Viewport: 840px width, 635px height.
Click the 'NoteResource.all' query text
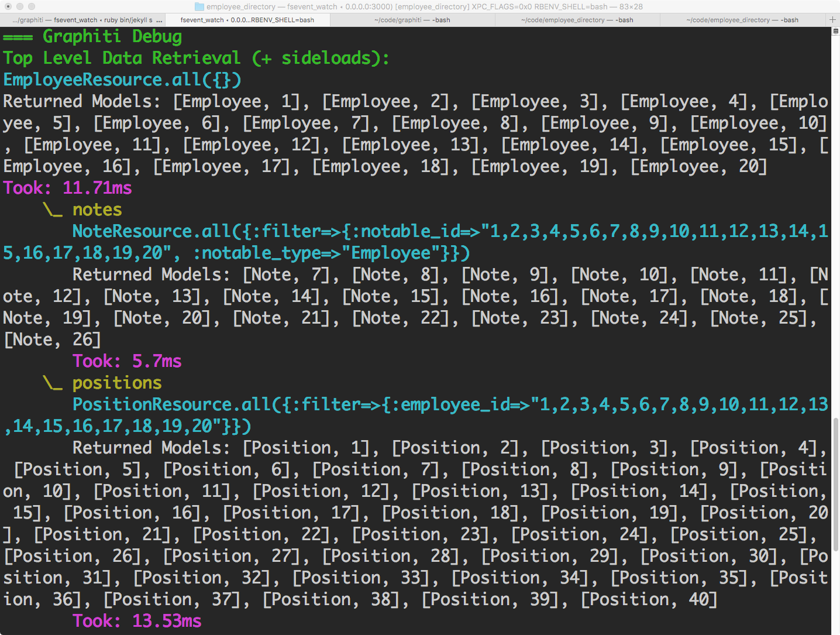[152, 231]
